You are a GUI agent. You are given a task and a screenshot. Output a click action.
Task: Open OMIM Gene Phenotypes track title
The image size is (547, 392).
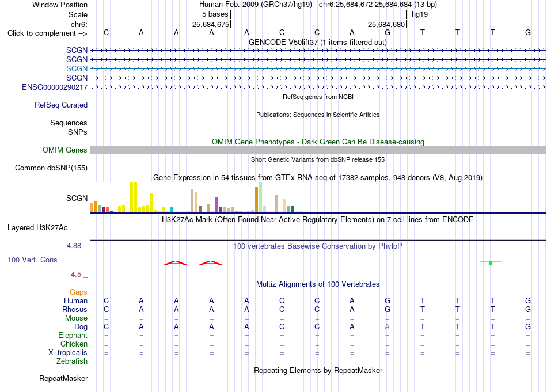pos(318,142)
